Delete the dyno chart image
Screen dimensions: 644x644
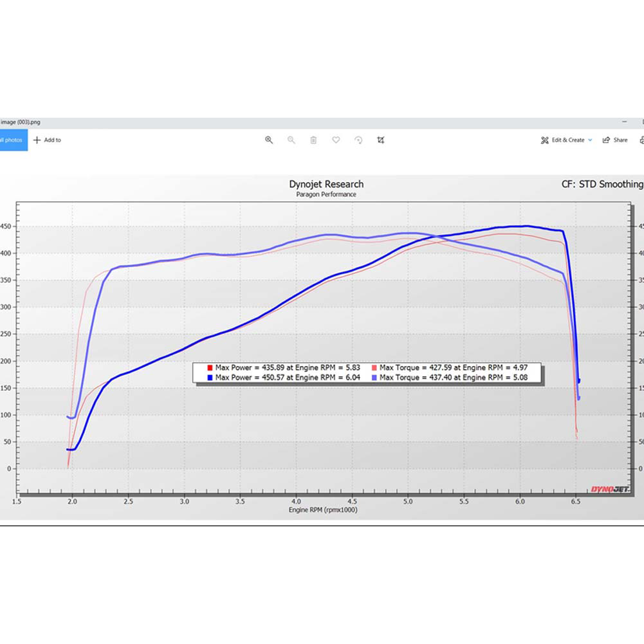[x=313, y=140]
